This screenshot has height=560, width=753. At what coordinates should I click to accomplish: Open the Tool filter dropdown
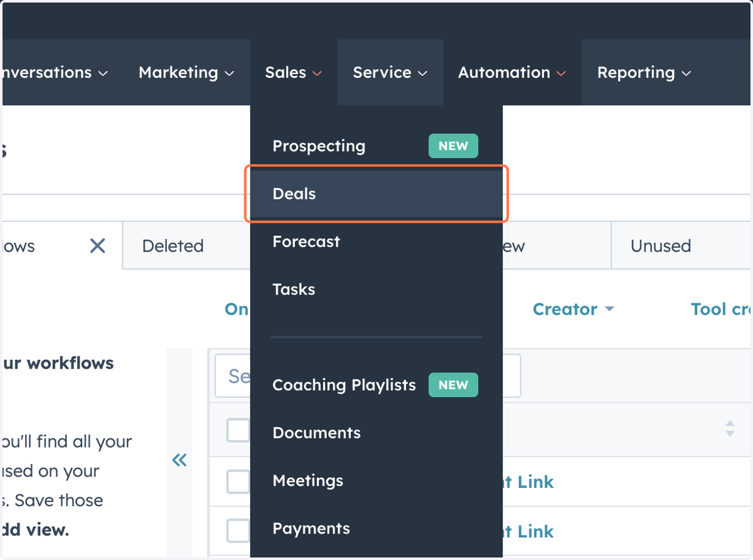click(721, 309)
